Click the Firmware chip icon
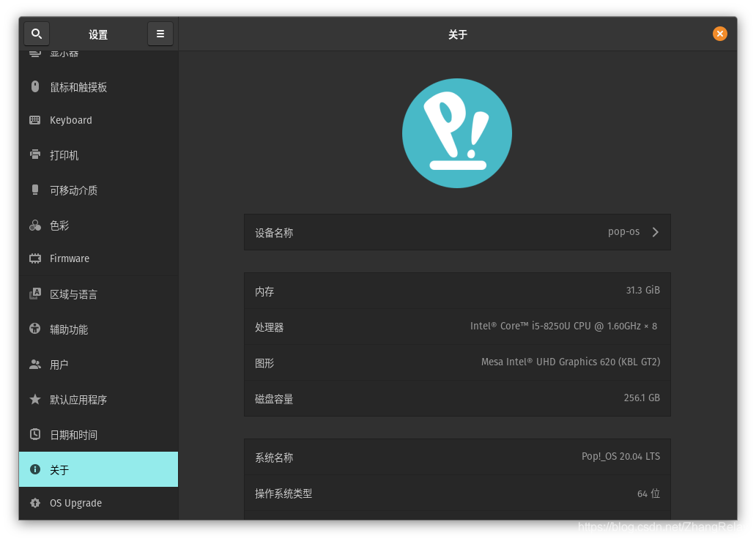 [x=35, y=258]
